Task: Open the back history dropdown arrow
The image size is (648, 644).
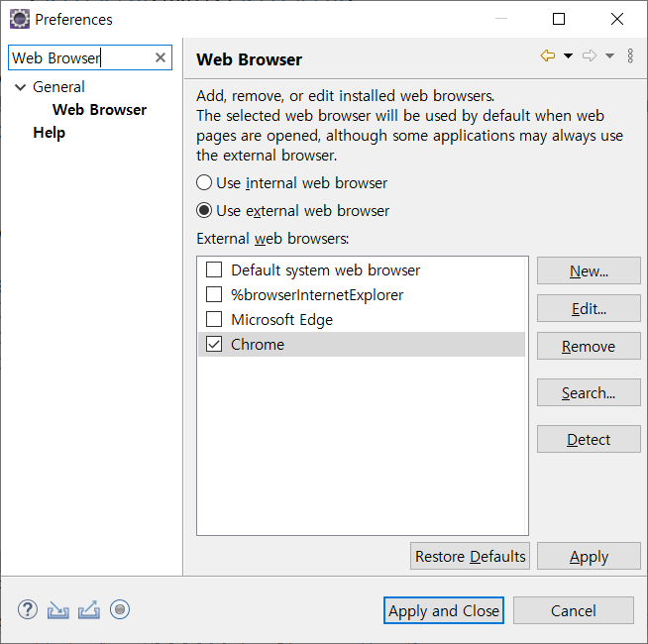Action: tap(569, 55)
